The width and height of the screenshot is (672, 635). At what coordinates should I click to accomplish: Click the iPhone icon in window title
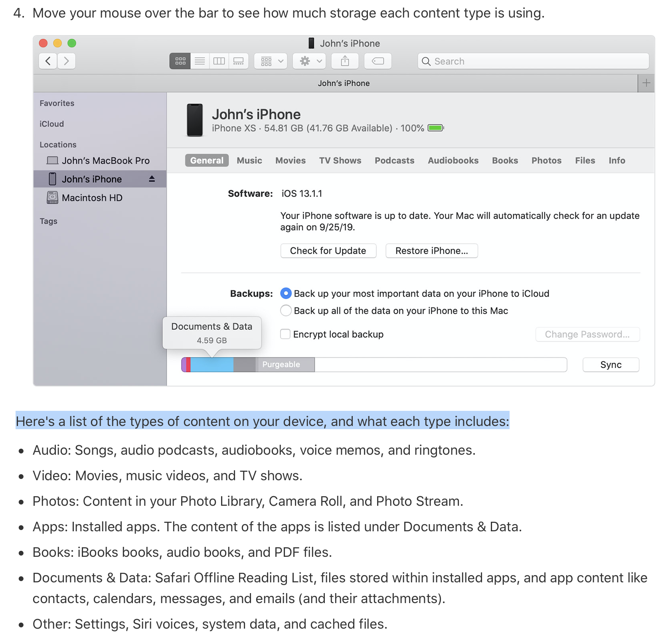tap(311, 43)
